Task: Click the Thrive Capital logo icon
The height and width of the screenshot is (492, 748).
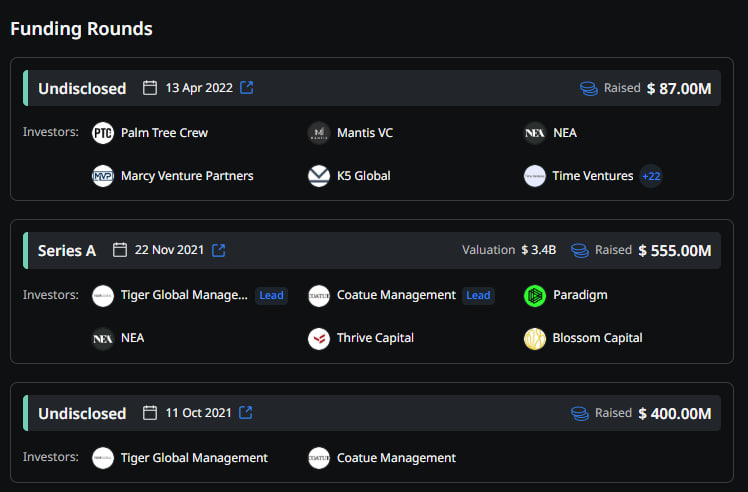Action: pos(319,338)
